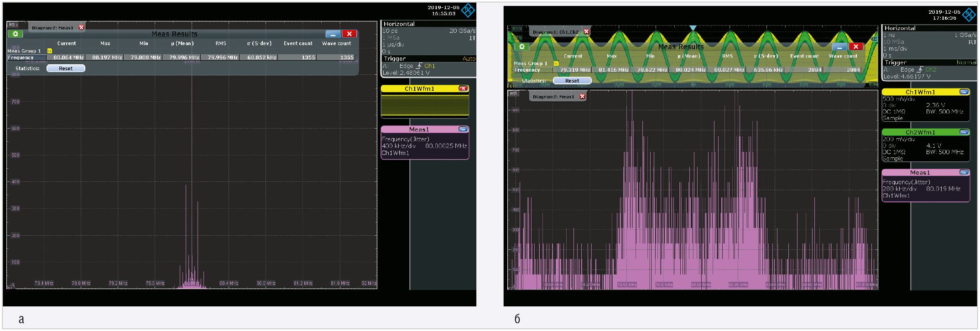Viewport: 980px width, 331px height.
Task: Close the Diagram1: Ch1,Ch2 tab in screenshot б
Action: 586,32
